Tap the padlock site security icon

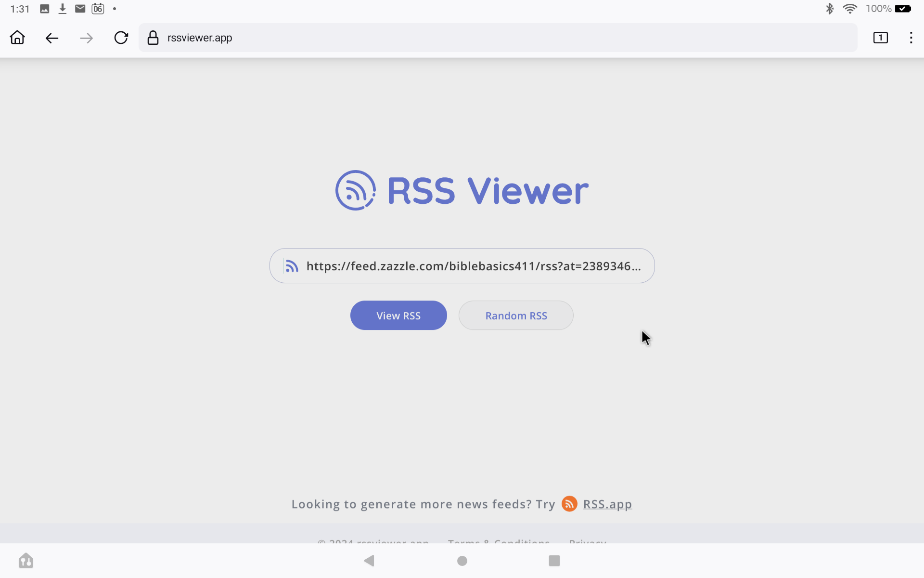point(153,38)
